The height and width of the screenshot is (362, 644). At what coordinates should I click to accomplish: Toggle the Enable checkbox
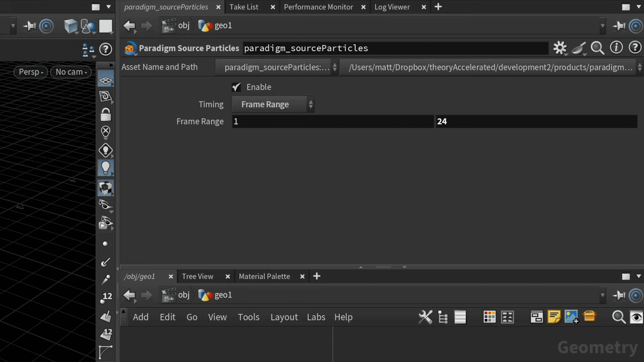[236, 87]
